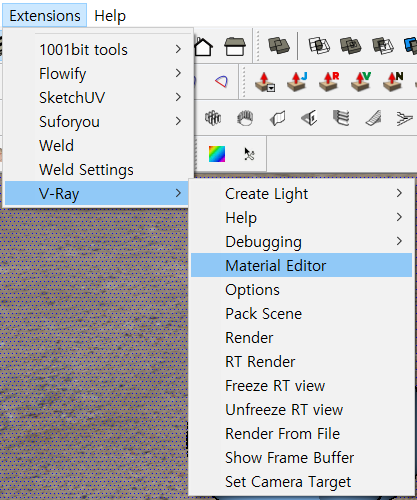The width and height of the screenshot is (417, 500).
Task: Choose Pack Scene in V-Ray menu
Action: click(x=302, y=314)
